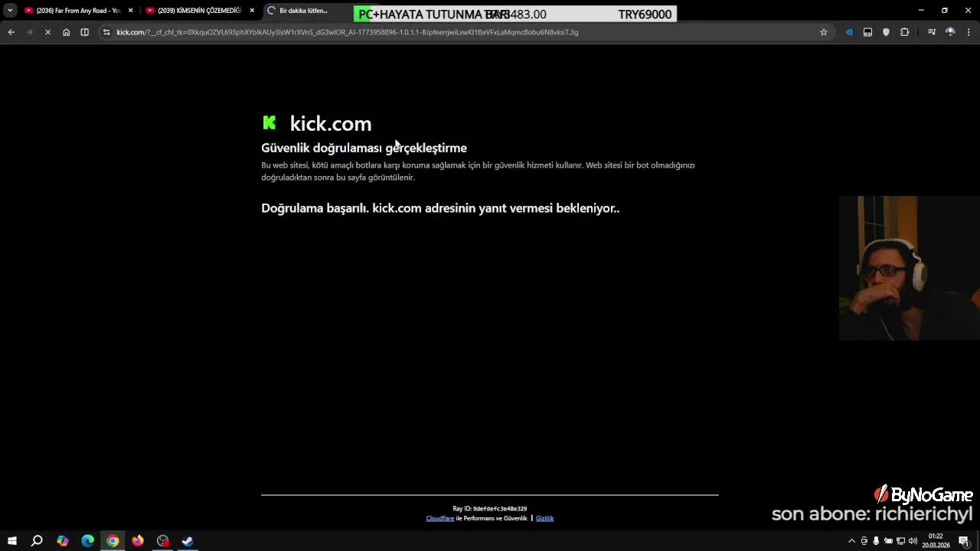Show hidden system tray icons

(x=851, y=541)
